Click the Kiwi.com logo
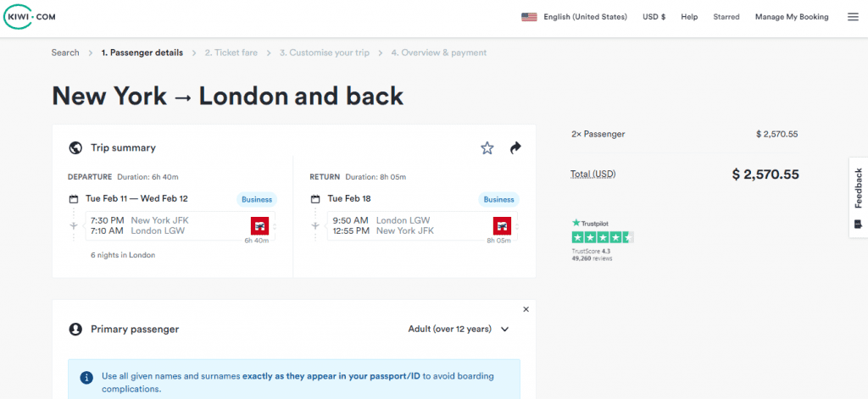 click(x=30, y=17)
